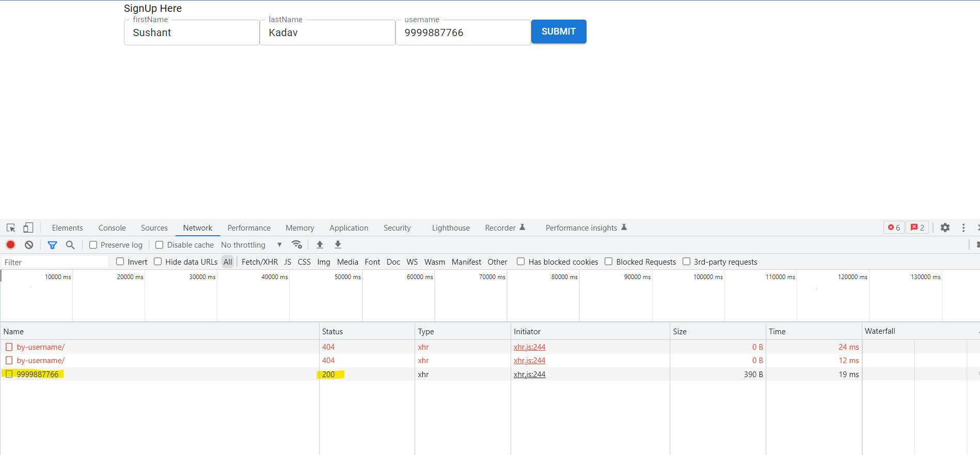Viewport: 980px width, 455px height.
Task: Import HAR file upload icon
Action: pyautogui.click(x=320, y=245)
